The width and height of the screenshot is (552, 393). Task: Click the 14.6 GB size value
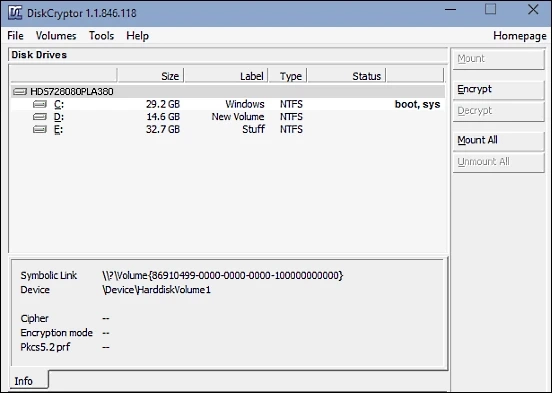(x=163, y=117)
